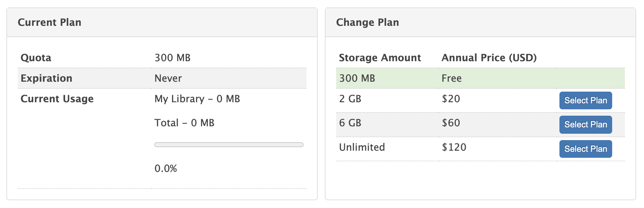Click Select Plan for the 2 GB plan
The width and height of the screenshot is (644, 208).
[585, 100]
